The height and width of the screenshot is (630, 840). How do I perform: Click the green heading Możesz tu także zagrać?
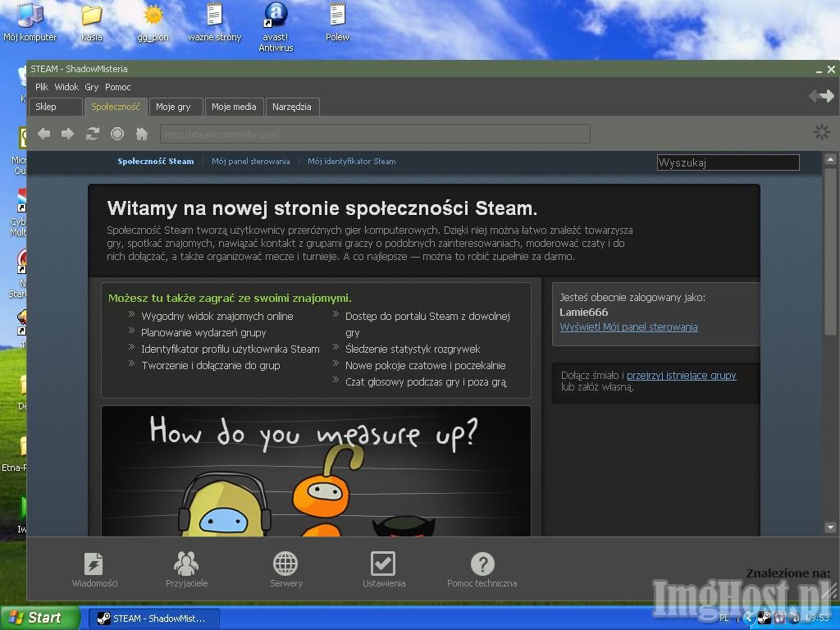(230, 299)
